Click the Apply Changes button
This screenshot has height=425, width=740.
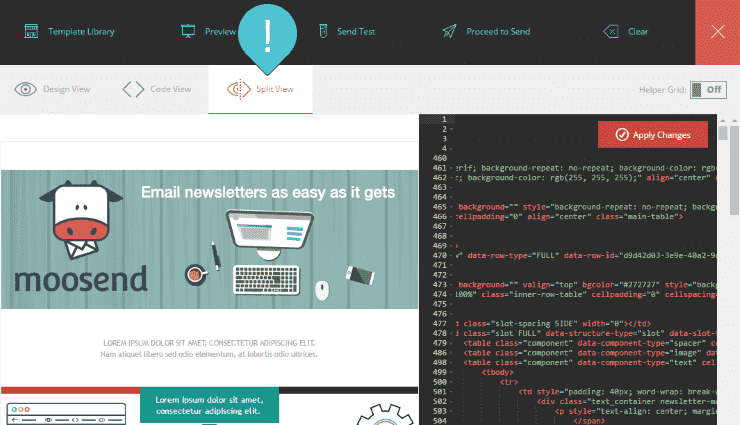pyautogui.click(x=653, y=135)
